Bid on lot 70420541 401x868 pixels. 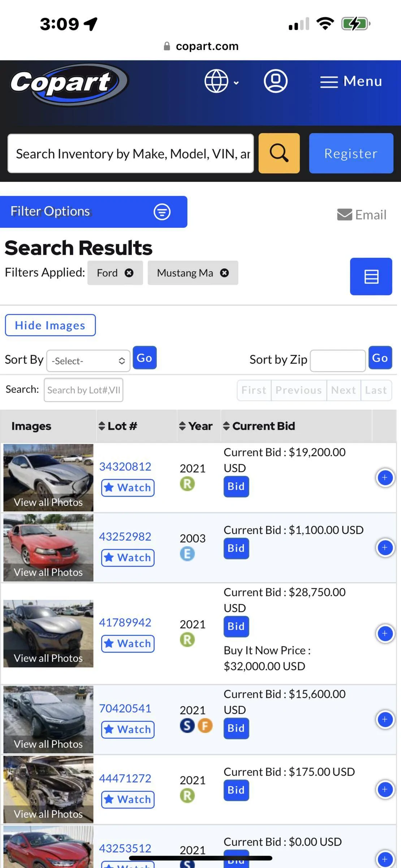pyautogui.click(x=236, y=728)
